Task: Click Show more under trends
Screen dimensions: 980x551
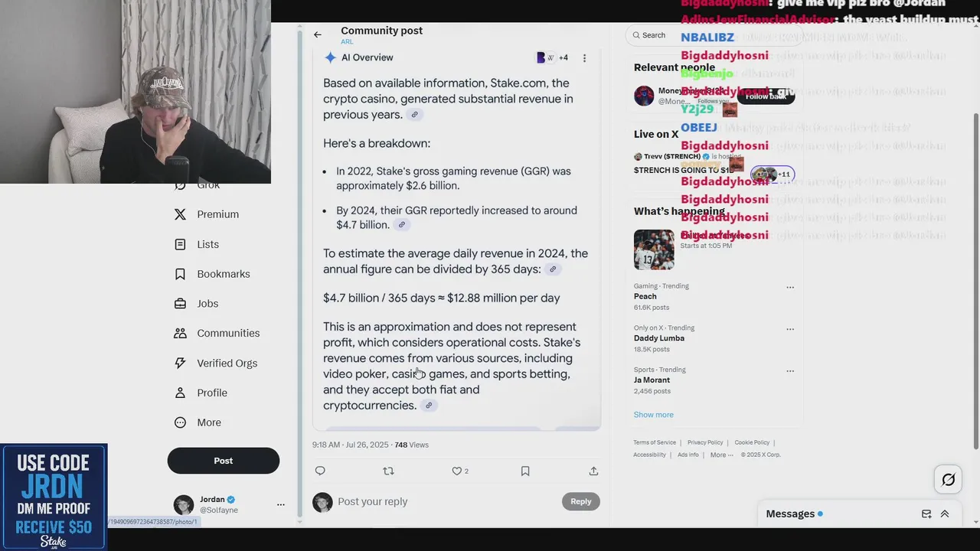Action: [654, 415]
